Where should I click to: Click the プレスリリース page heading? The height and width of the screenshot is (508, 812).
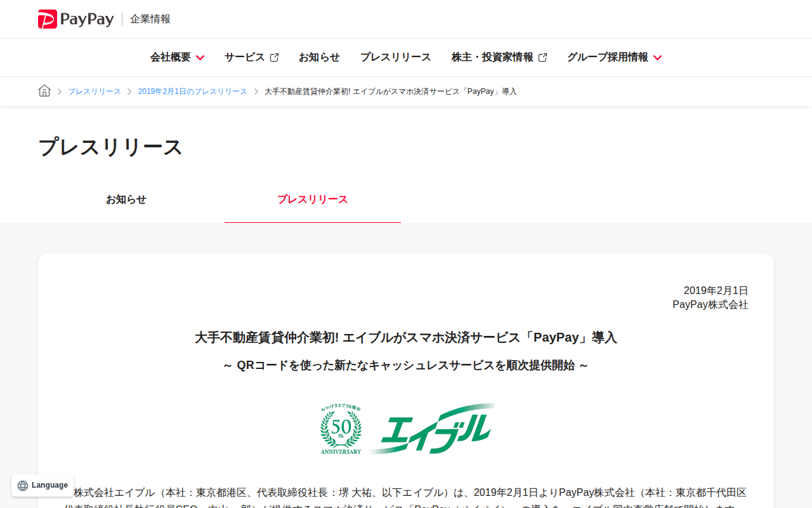[x=110, y=147]
